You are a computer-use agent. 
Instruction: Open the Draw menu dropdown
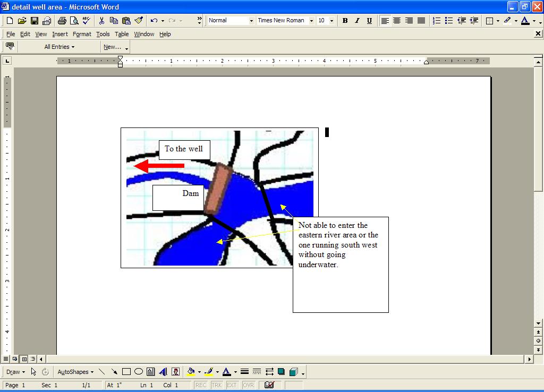15,372
